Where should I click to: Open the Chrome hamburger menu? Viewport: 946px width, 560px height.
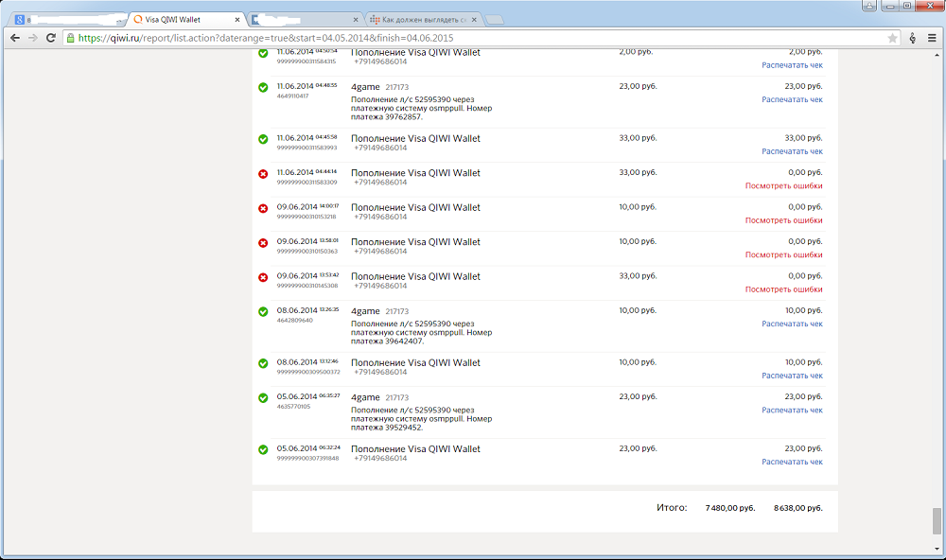coord(932,38)
